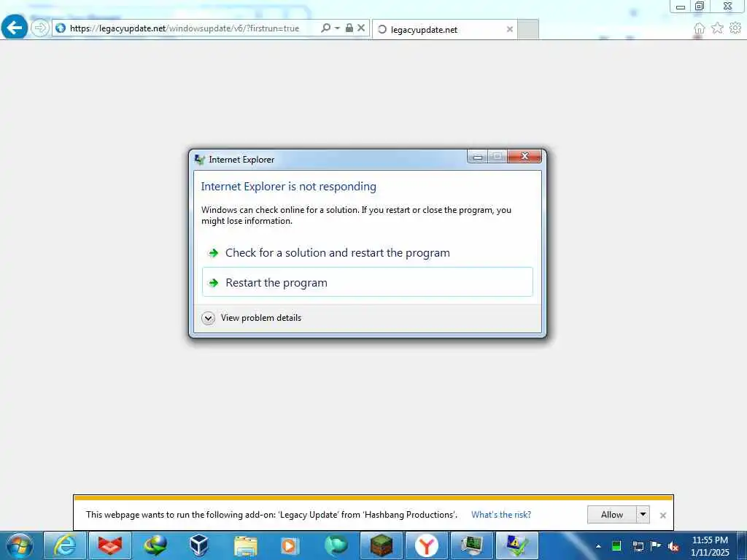The height and width of the screenshot is (560, 747).
Task: Click the search magnifier in address bar
Action: point(325,28)
